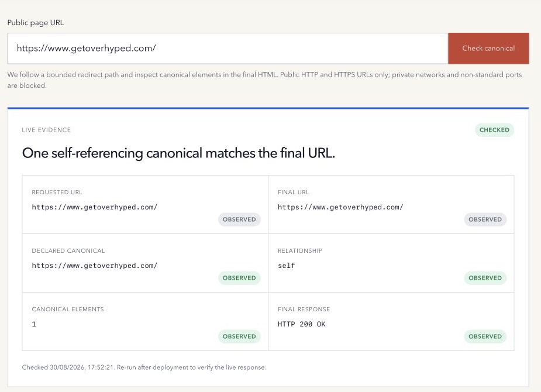Select the Relationship value 'self'
The image size is (541, 392).
(x=287, y=266)
